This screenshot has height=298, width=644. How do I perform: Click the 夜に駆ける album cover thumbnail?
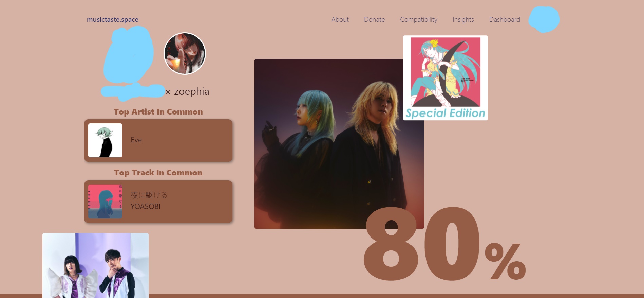pyautogui.click(x=105, y=201)
